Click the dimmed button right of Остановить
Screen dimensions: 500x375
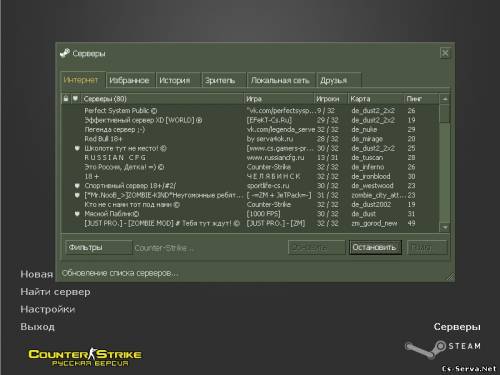[x=427, y=248]
